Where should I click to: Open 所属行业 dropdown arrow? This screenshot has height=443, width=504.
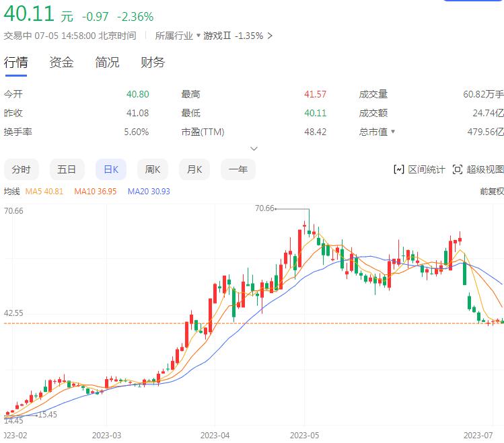[x=198, y=36]
